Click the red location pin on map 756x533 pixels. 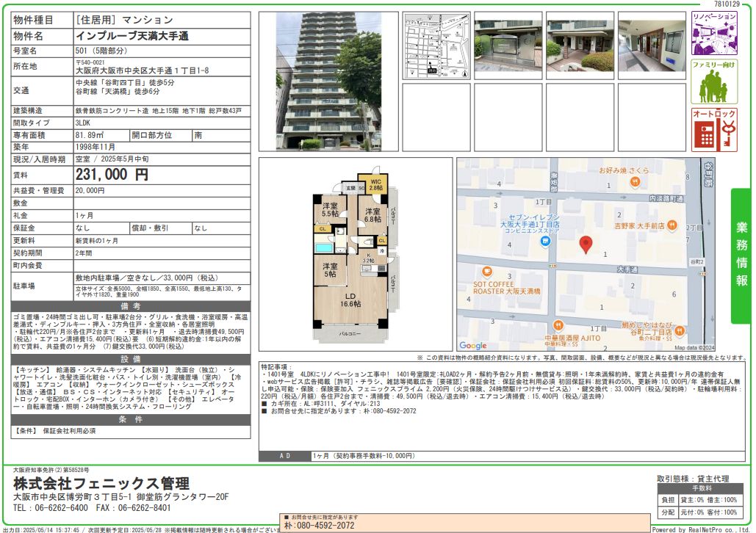(586, 244)
